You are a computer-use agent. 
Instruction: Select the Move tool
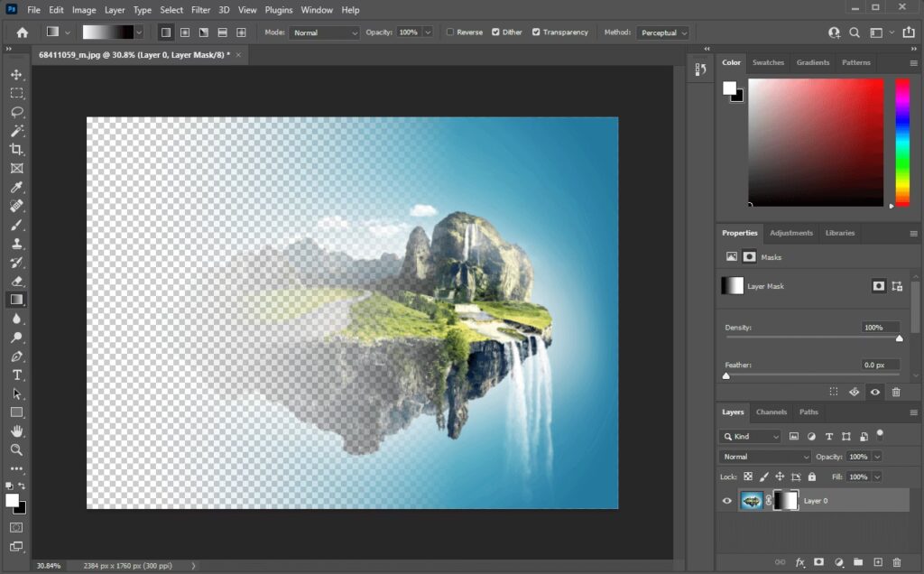[16, 74]
